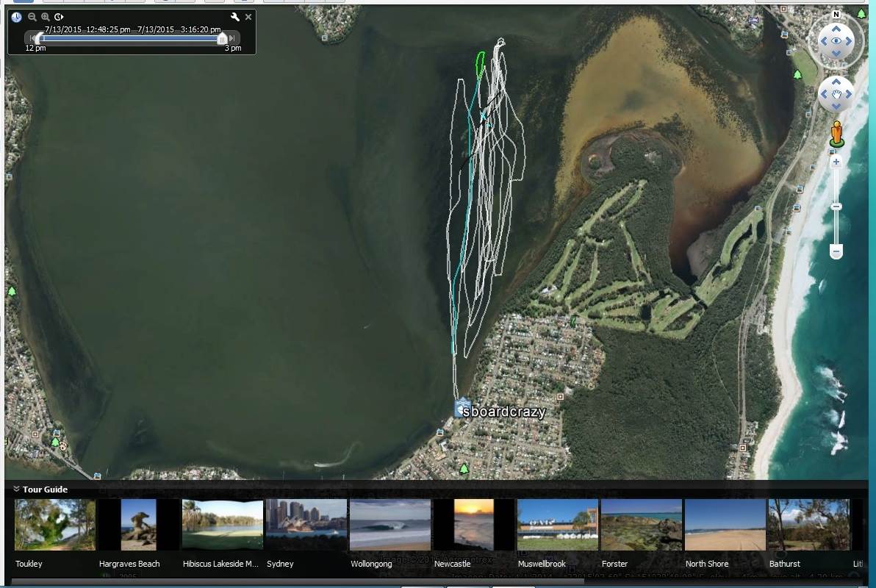Click the historical imagery clock icon
This screenshot has width=876, height=588.
[x=16, y=17]
